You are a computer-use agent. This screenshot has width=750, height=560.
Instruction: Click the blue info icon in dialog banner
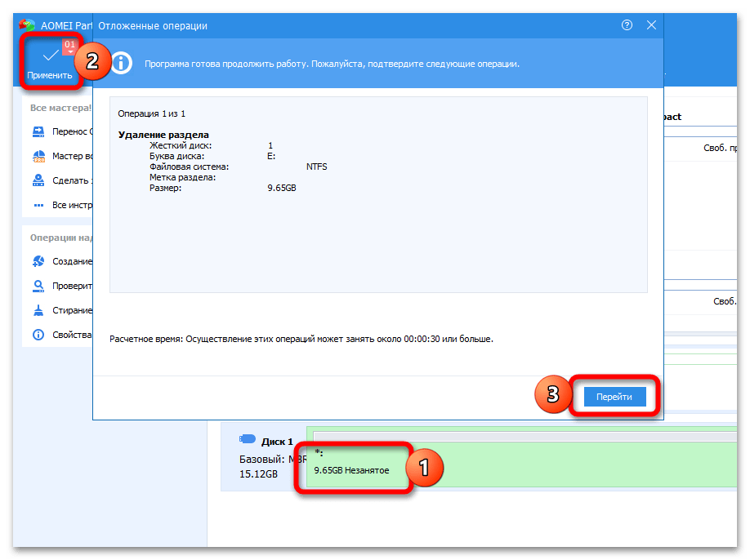[122, 64]
